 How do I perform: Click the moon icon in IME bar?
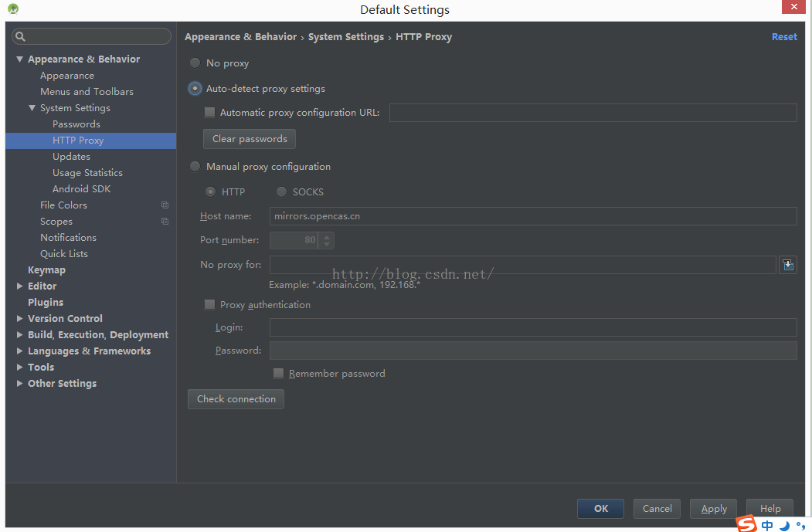[784, 526]
